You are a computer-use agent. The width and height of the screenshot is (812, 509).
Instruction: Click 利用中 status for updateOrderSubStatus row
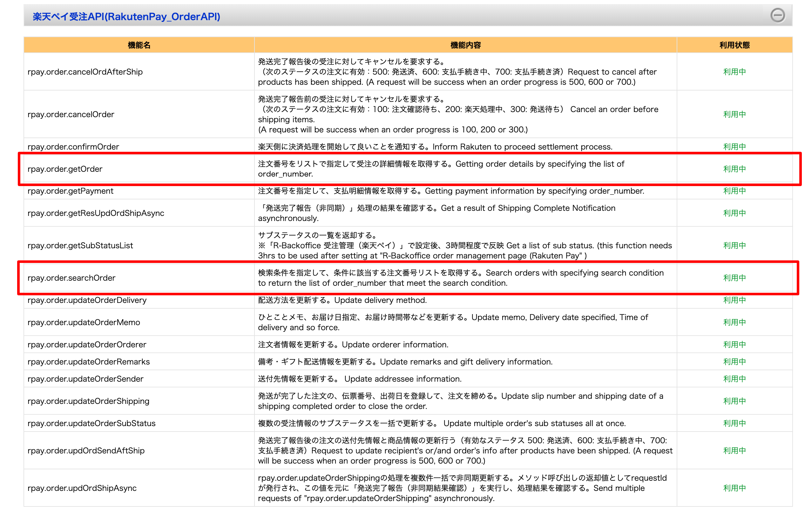pos(734,424)
